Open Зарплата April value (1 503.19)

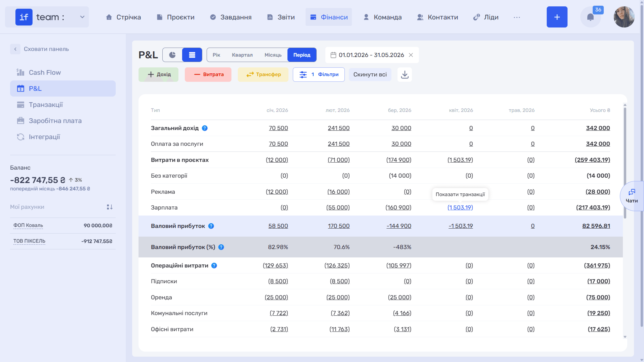click(460, 207)
